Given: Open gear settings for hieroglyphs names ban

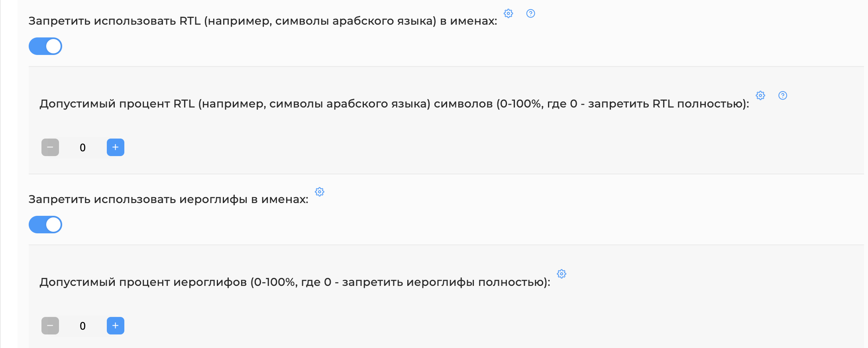Looking at the screenshot, I should point(320,192).
